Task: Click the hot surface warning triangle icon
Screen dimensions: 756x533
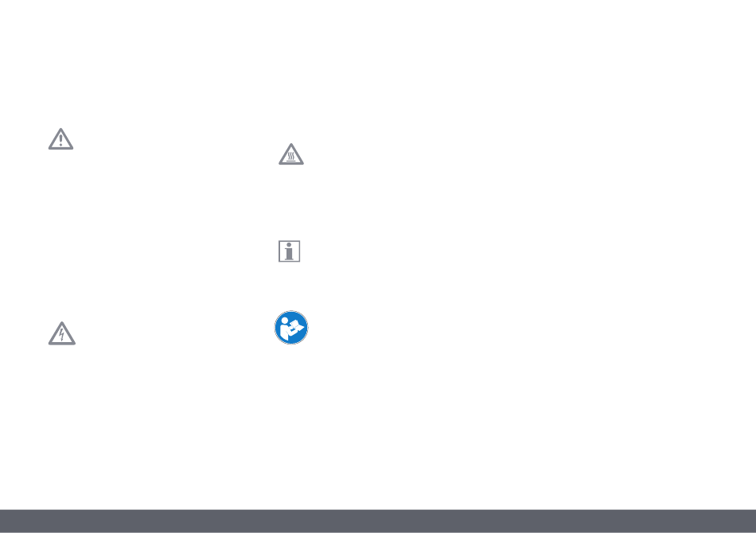Action: [x=291, y=154]
